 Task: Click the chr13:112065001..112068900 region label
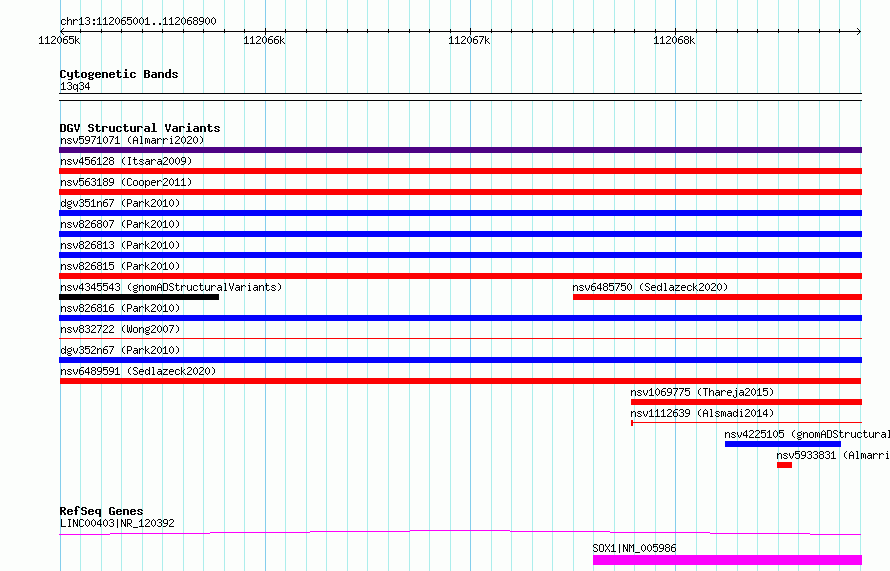(138, 21)
